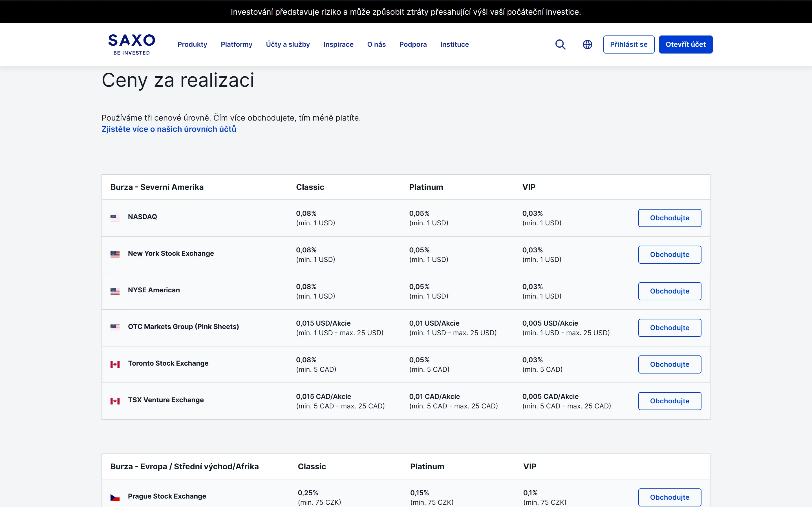Click the Canadian flag beside Toronto Stock Exchange
This screenshot has height=507, width=812.
(115, 364)
